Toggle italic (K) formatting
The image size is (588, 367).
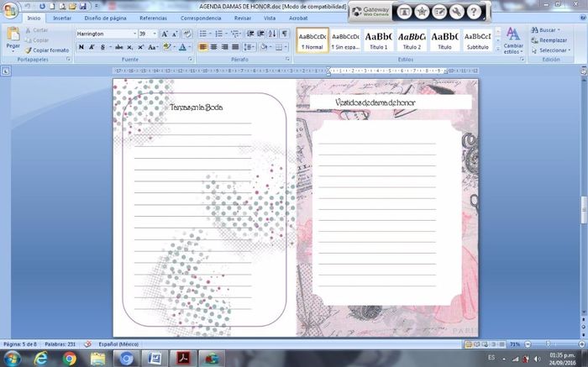pos(92,47)
